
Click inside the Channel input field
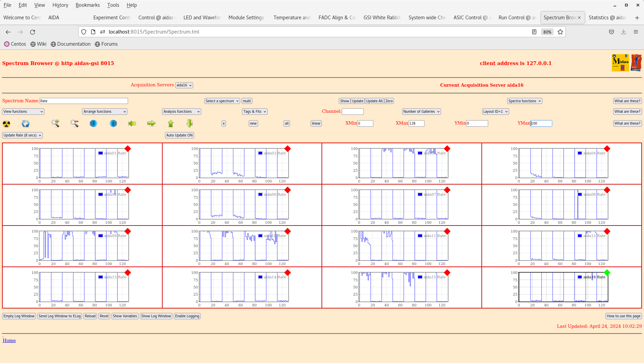click(353, 111)
